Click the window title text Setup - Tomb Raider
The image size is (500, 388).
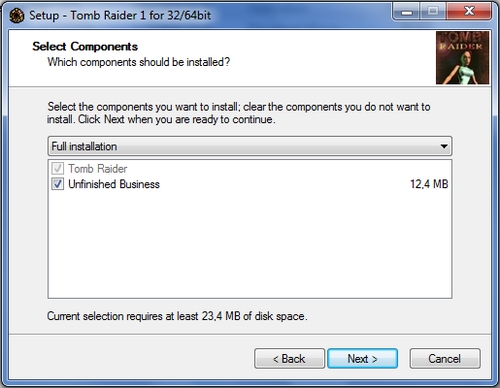coord(120,15)
